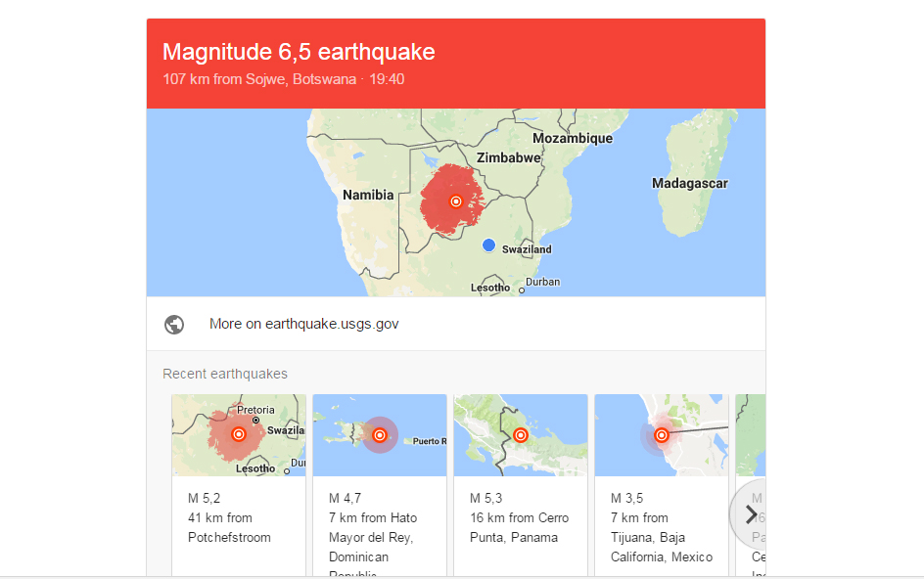Click the epicenter marker on Panama thumbnail
The image size is (924, 579).
point(521,435)
